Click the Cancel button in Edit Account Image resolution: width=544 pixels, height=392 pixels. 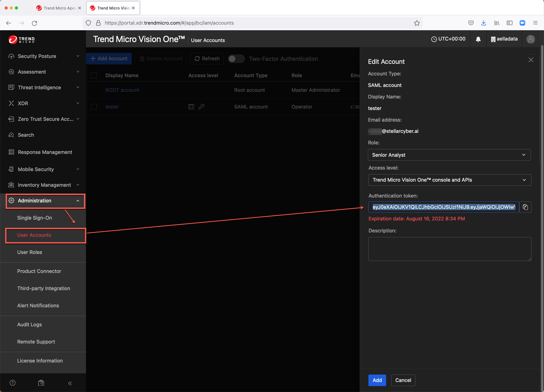coord(403,380)
